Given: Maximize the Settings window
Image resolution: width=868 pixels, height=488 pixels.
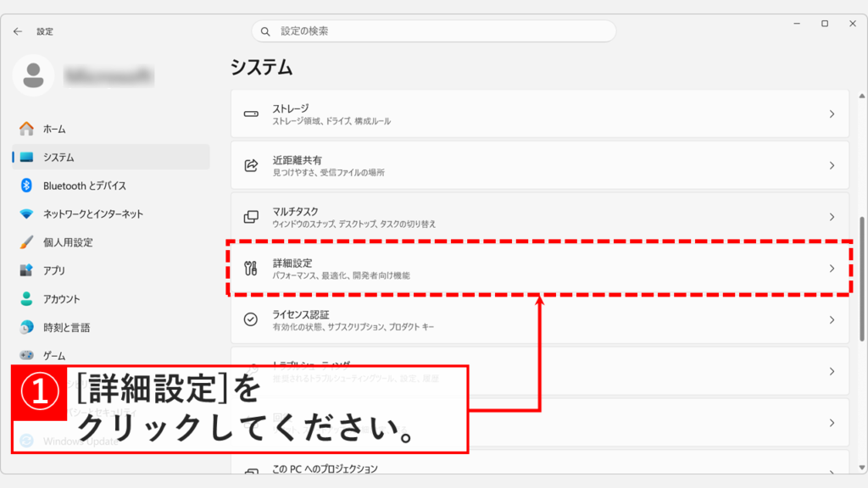Looking at the screenshot, I should pyautogui.click(x=825, y=24).
